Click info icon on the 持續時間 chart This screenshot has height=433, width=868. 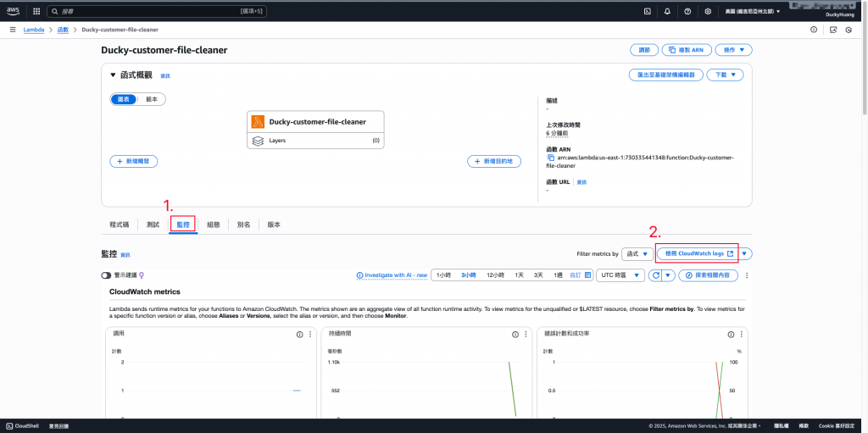coord(515,335)
